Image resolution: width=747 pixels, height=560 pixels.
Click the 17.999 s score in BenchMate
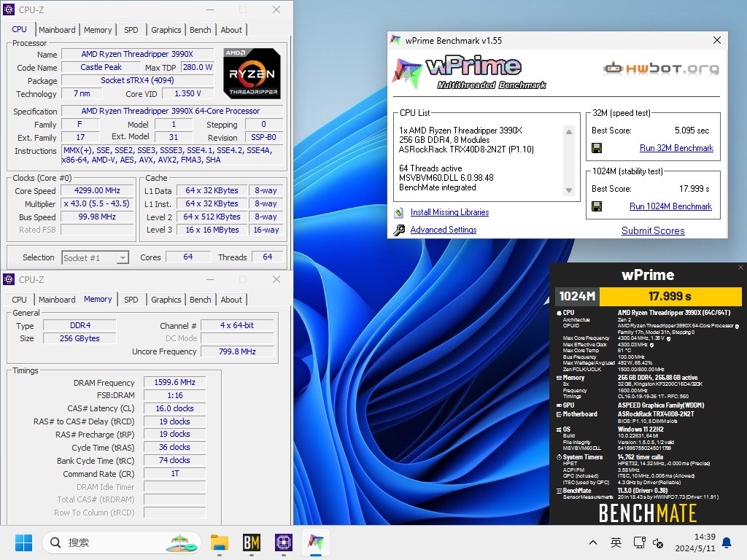point(670,296)
